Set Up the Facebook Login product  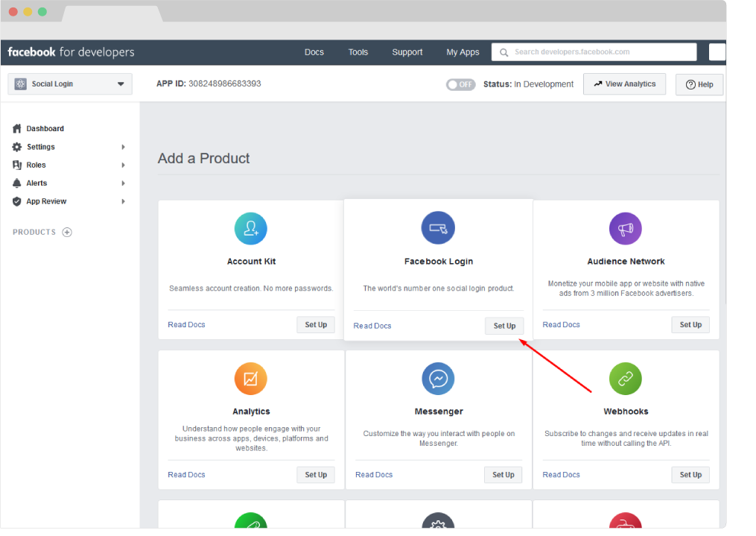tap(504, 326)
